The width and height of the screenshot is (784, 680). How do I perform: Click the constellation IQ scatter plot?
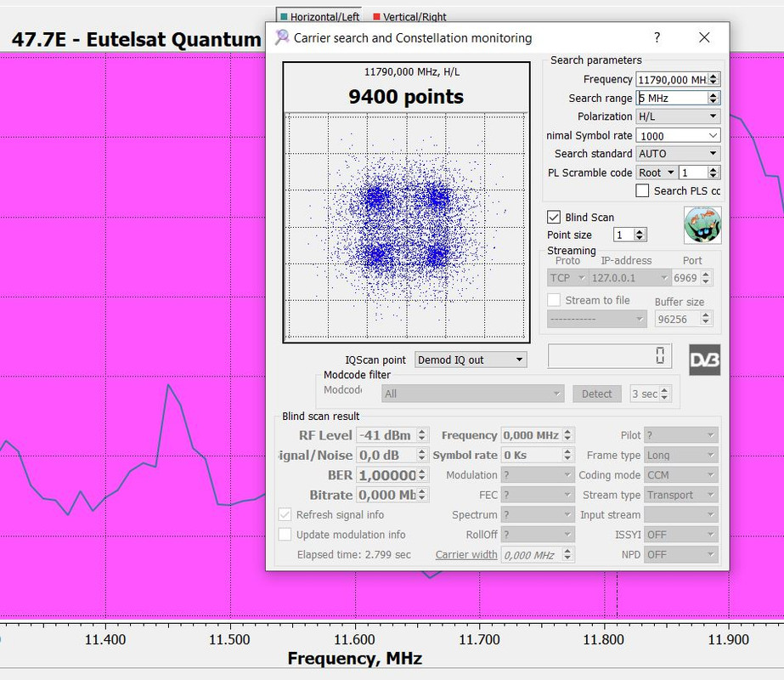pos(406,227)
